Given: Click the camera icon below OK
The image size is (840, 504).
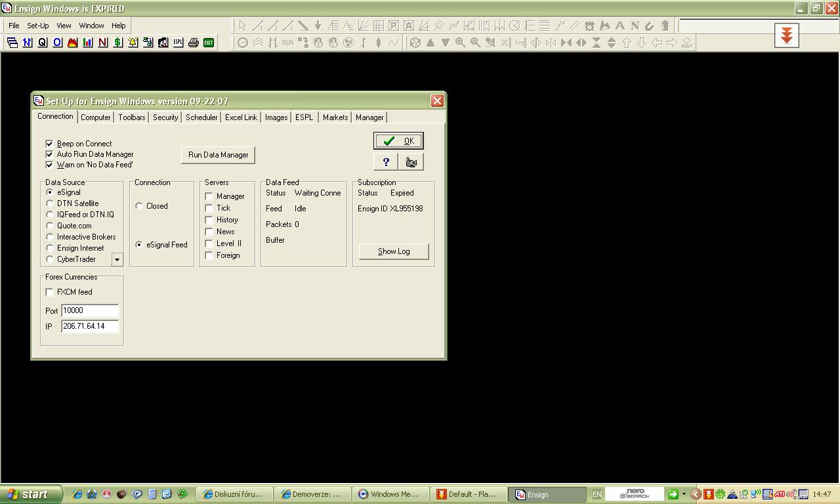Looking at the screenshot, I should pos(411,162).
